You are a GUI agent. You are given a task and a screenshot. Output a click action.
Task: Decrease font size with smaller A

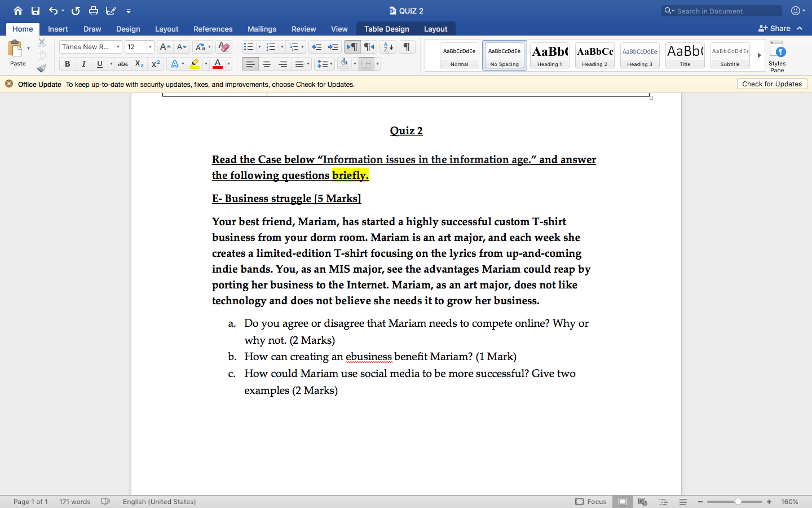click(x=182, y=47)
